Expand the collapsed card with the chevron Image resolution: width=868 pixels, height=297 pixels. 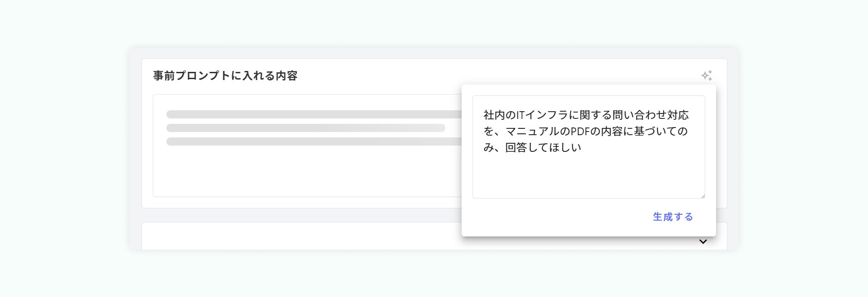pyautogui.click(x=703, y=242)
